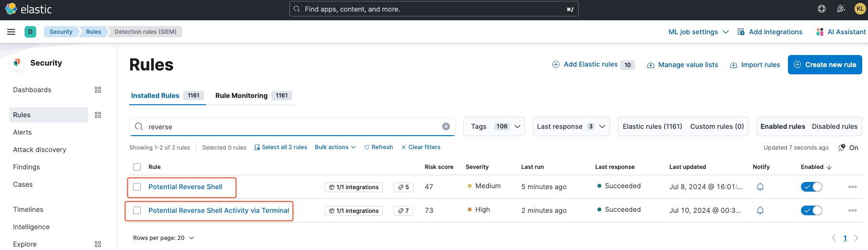Click Select all 2 rules
Screen dimensions: 868x250
(281, 147)
